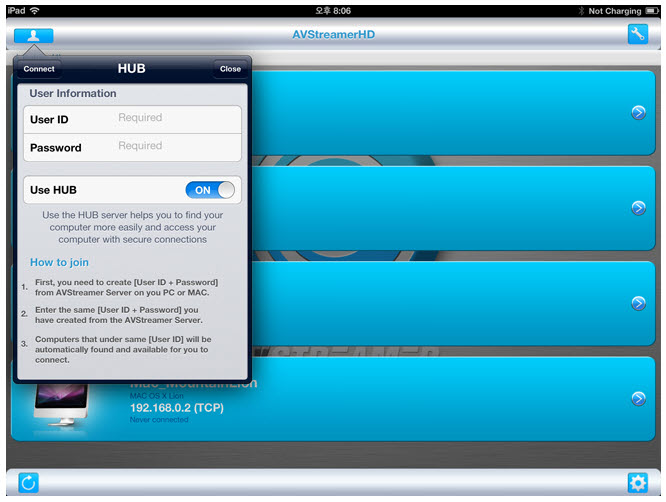Open the wrench tools icon
The height and width of the screenshot is (502, 666).
[638, 34]
